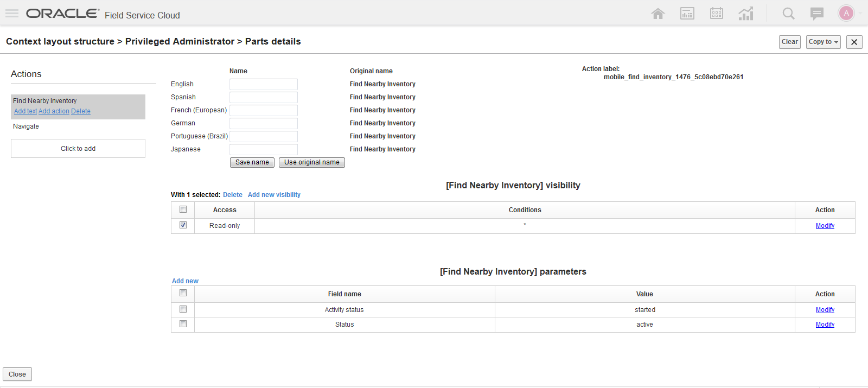This screenshot has height=388, width=868.
Task: Go to the Home page icon
Action: (658, 14)
